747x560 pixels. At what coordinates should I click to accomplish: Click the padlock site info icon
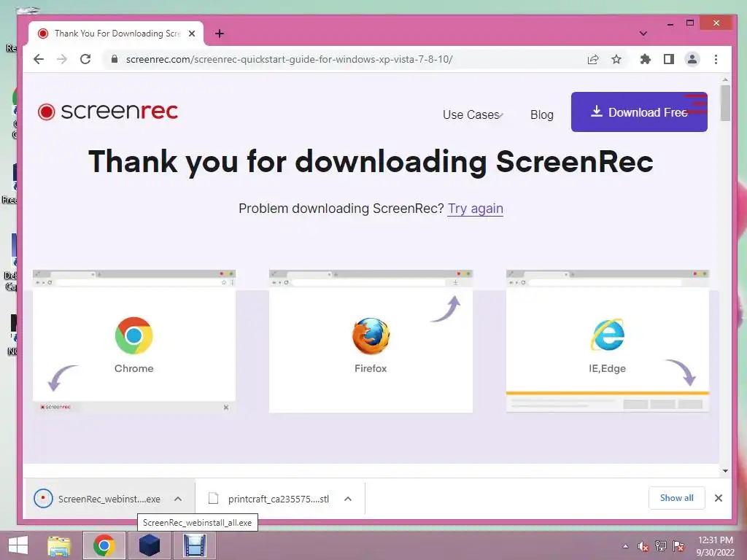pyautogui.click(x=114, y=59)
